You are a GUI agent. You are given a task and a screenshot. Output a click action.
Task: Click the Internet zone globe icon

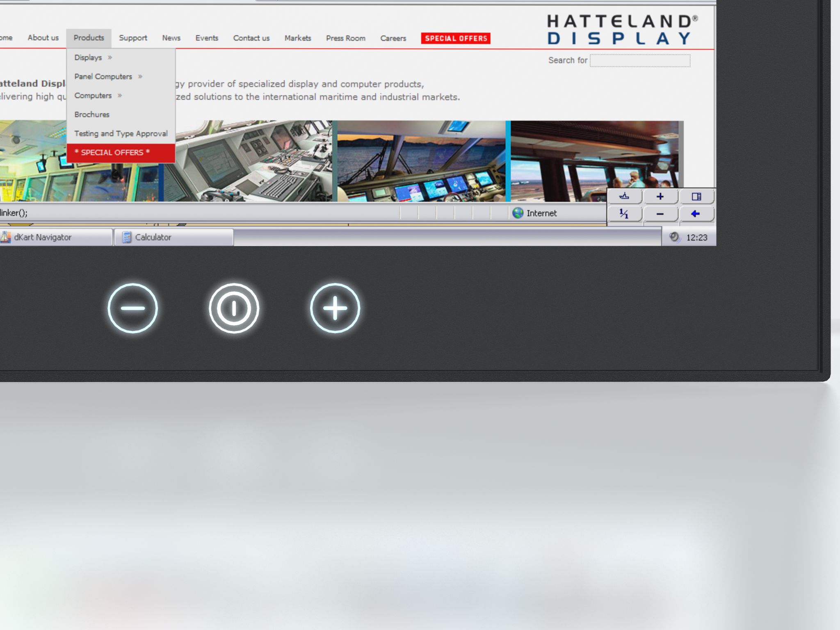pos(518,213)
